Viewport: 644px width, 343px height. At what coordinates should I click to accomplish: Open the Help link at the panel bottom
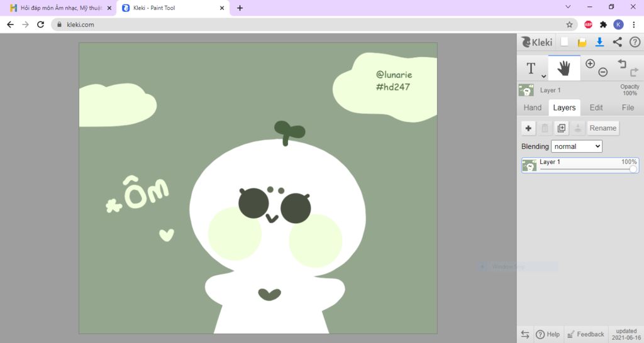point(548,334)
